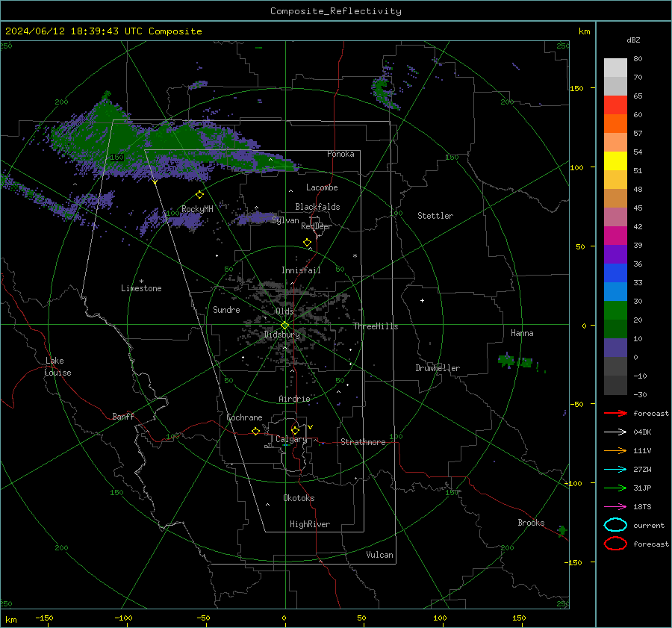Click the Airdrie label on map
Screen dimensions: 672x628
point(294,399)
